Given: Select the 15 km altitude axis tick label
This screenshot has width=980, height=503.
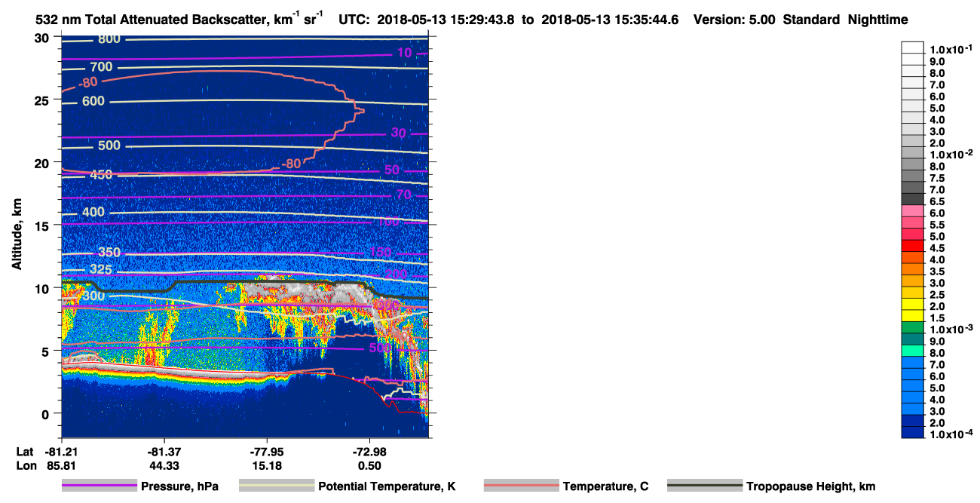Looking at the screenshot, I should 43,225.
